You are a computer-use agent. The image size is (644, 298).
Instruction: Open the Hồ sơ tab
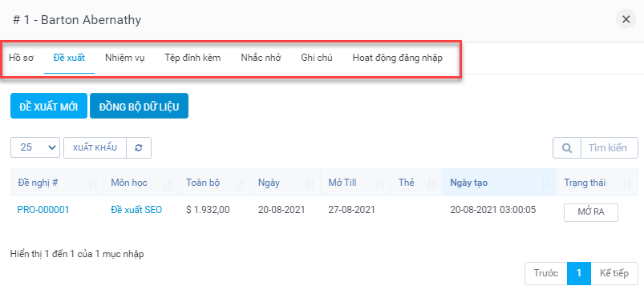point(21,58)
